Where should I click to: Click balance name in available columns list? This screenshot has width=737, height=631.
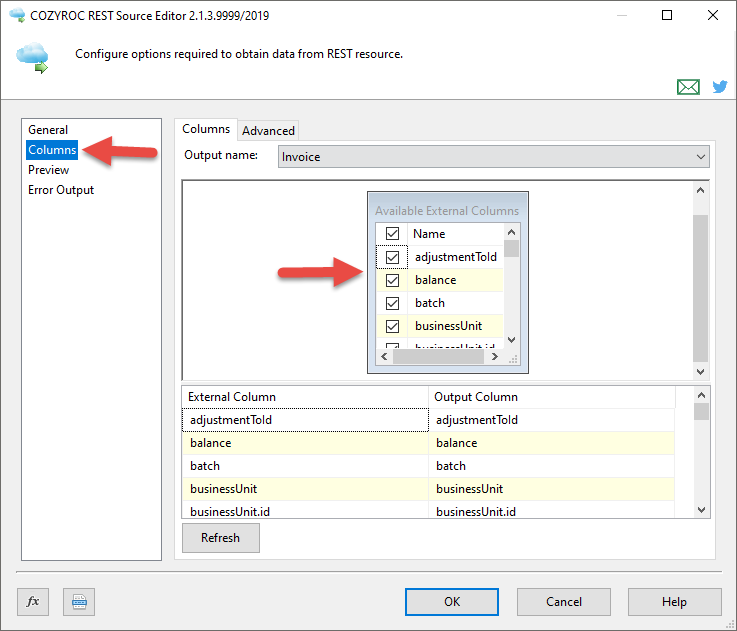point(436,280)
